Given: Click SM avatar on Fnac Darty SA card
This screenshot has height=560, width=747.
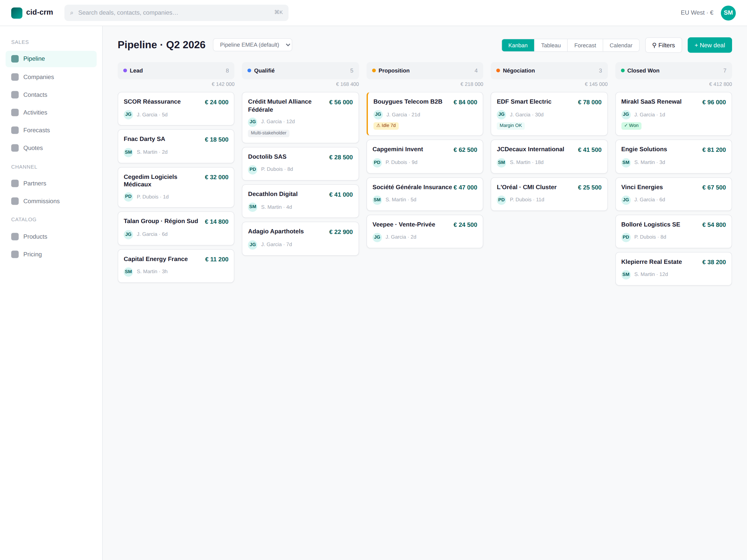Looking at the screenshot, I should (x=128, y=152).
